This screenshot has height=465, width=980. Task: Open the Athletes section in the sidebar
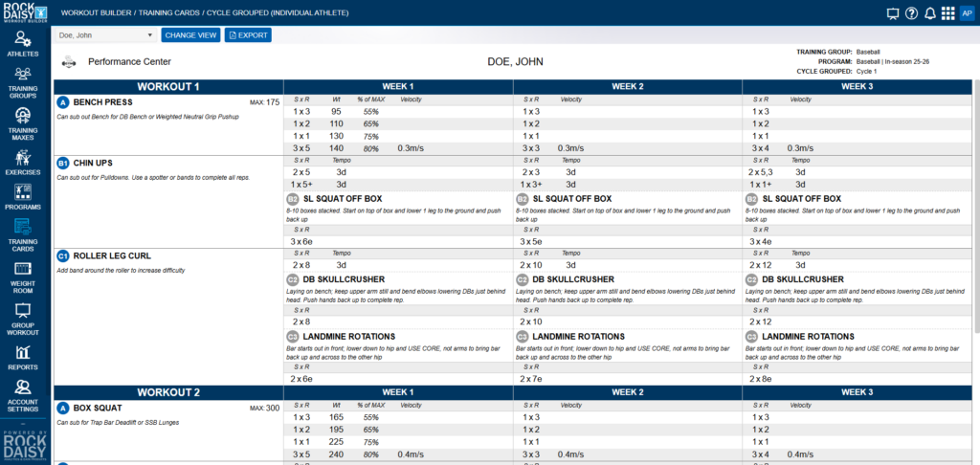coord(23,43)
